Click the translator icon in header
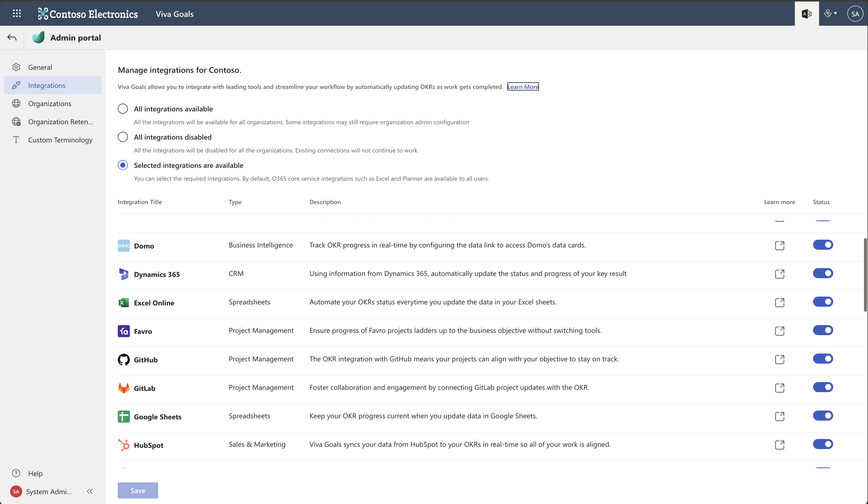This screenshot has width=868, height=504. (807, 14)
